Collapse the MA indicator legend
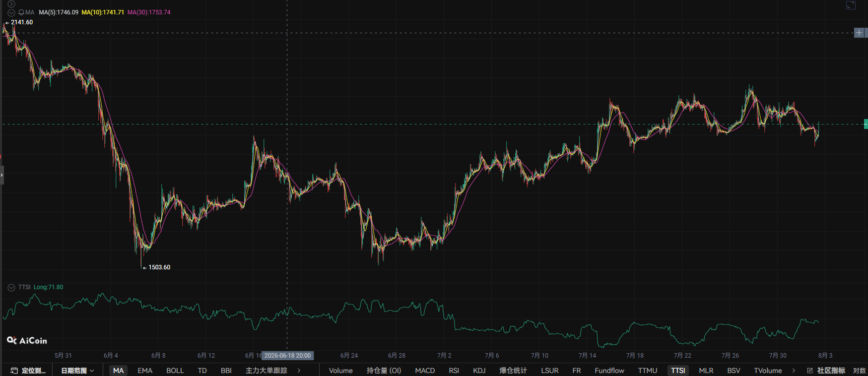 click(11, 12)
